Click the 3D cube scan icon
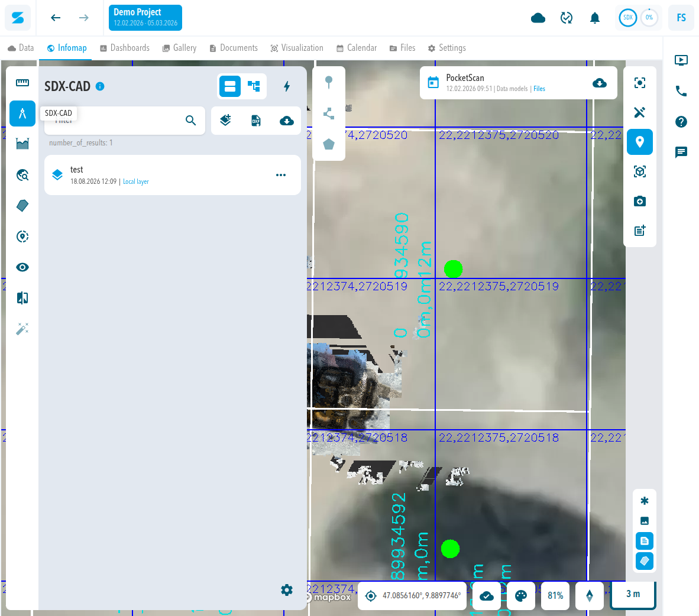The image size is (699, 616). pyautogui.click(x=640, y=171)
